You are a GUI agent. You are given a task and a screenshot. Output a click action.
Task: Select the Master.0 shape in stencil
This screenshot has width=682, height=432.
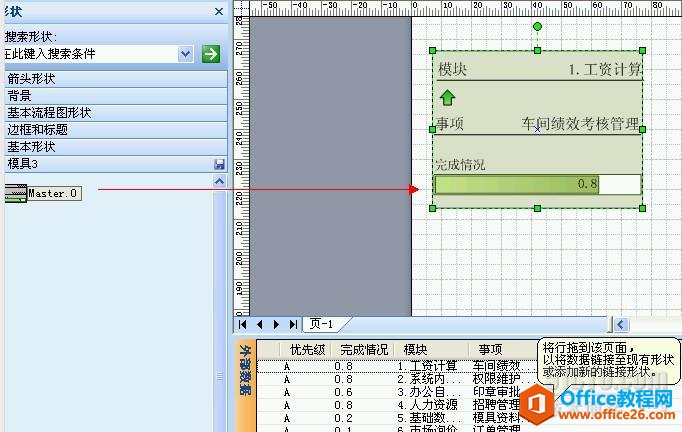(43, 193)
